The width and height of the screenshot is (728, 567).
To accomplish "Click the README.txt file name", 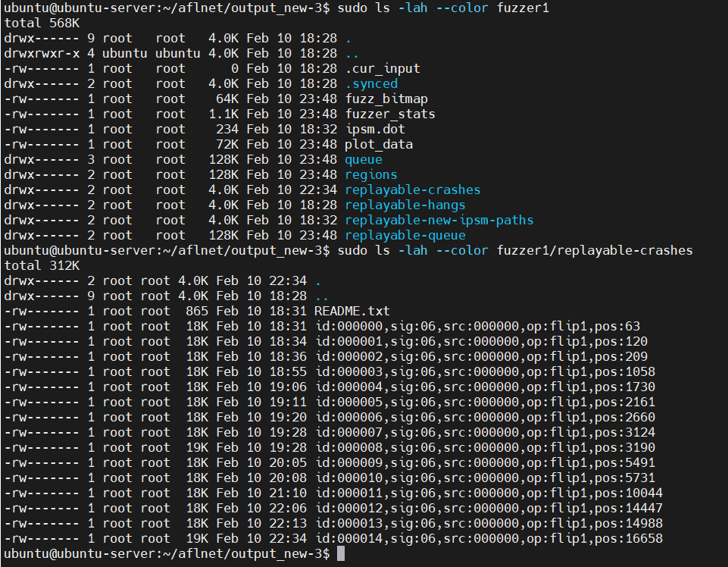I will (x=352, y=311).
